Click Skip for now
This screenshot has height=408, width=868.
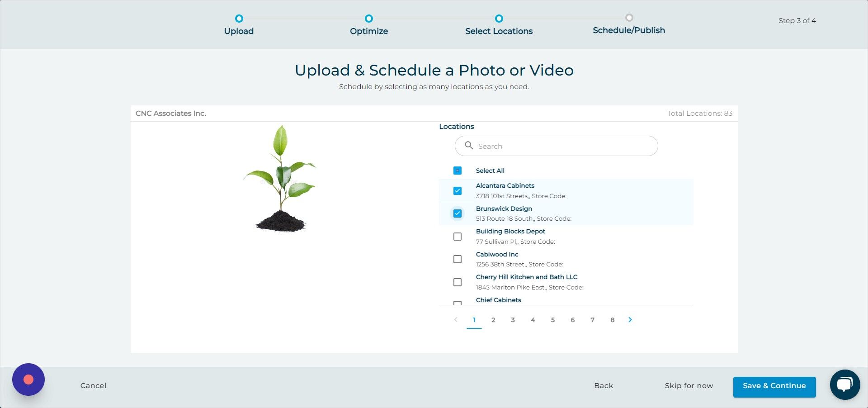689,386
